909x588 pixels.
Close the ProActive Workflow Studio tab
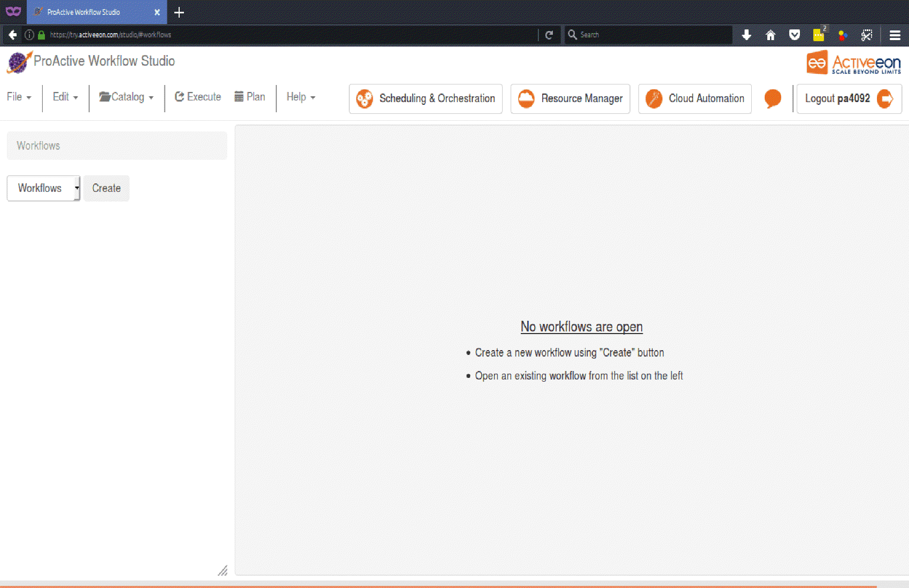coord(157,12)
